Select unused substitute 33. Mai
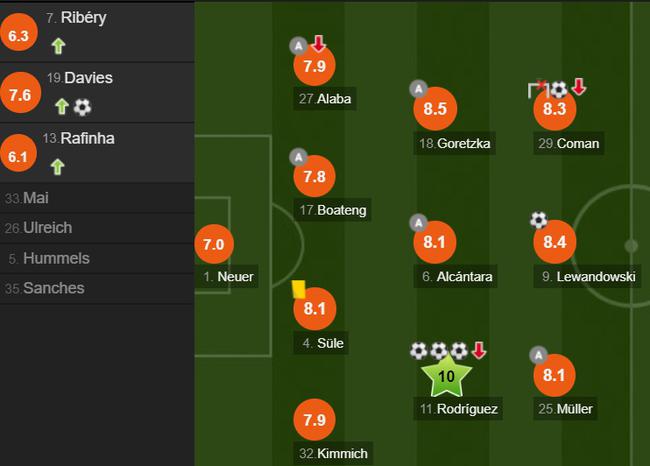Screen dimensions: 650x466 pyautogui.click(x=97, y=198)
